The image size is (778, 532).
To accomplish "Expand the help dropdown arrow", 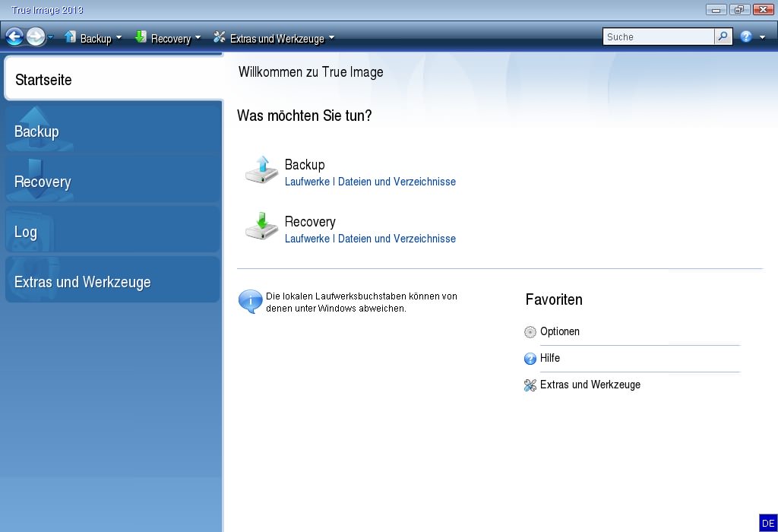I will (x=762, y=37).
